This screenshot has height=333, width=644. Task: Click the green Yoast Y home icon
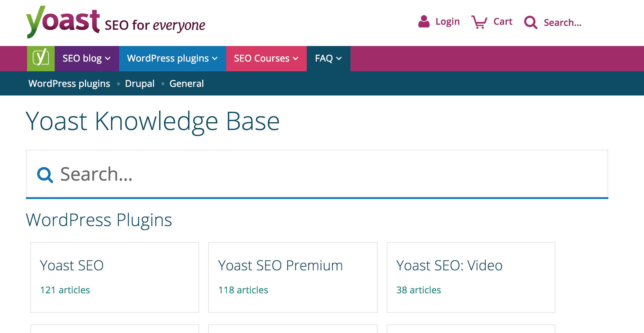41,58
